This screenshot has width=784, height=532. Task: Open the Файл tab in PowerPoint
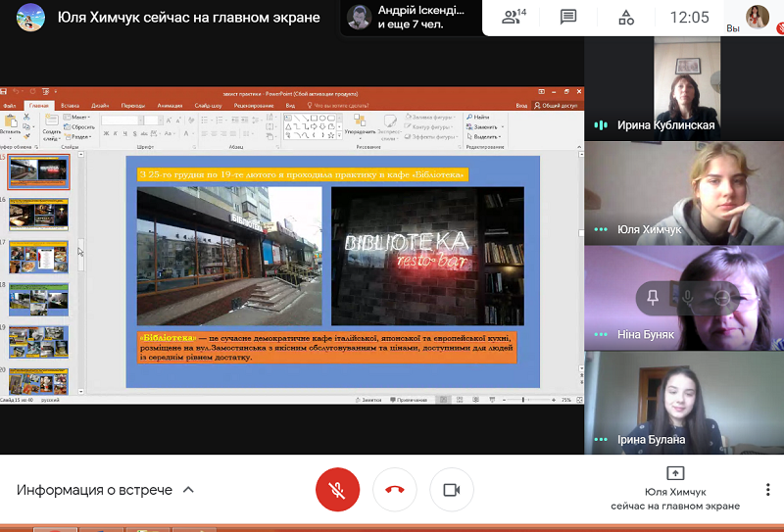10,106
